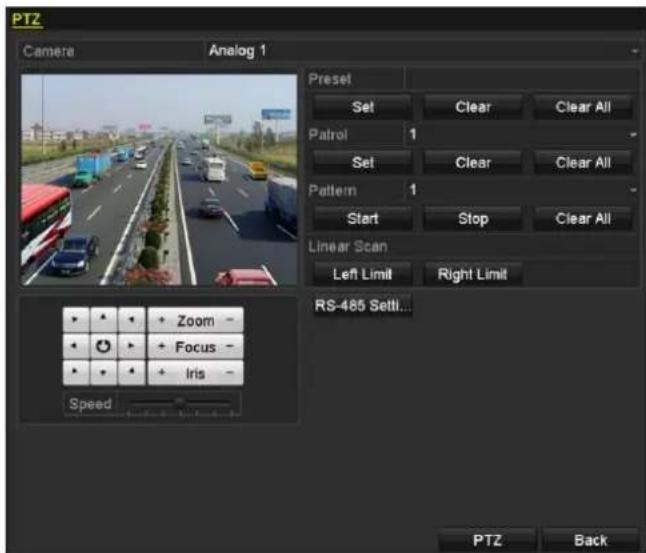This screenshot has height=553, width=646.
Task: Tilt camera up with the up arrow
Action: click(103, 319)
